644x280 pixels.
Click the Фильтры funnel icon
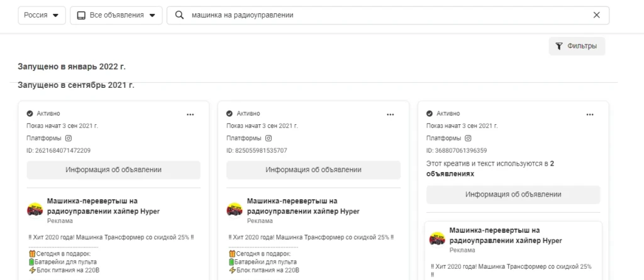click(x=558, y=46)
